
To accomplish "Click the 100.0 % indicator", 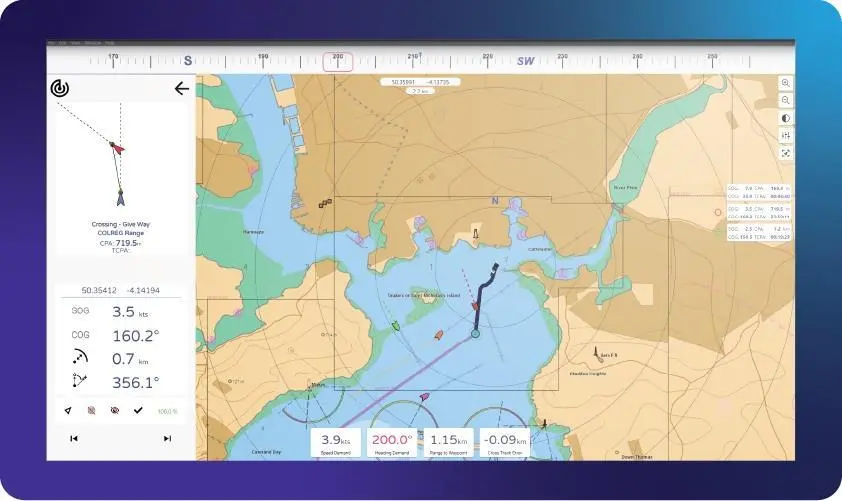I will tap(168, 411).
